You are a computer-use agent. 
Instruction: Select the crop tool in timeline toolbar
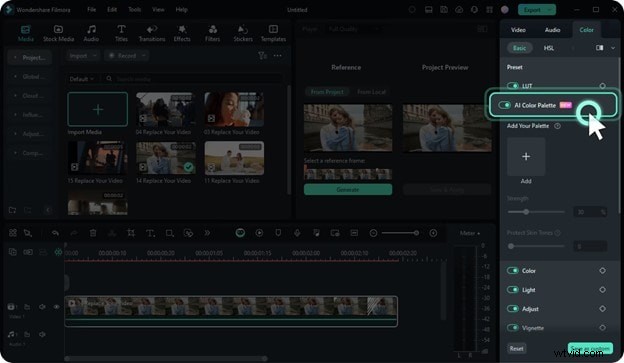pyautogui.click(x=131, y=233)
